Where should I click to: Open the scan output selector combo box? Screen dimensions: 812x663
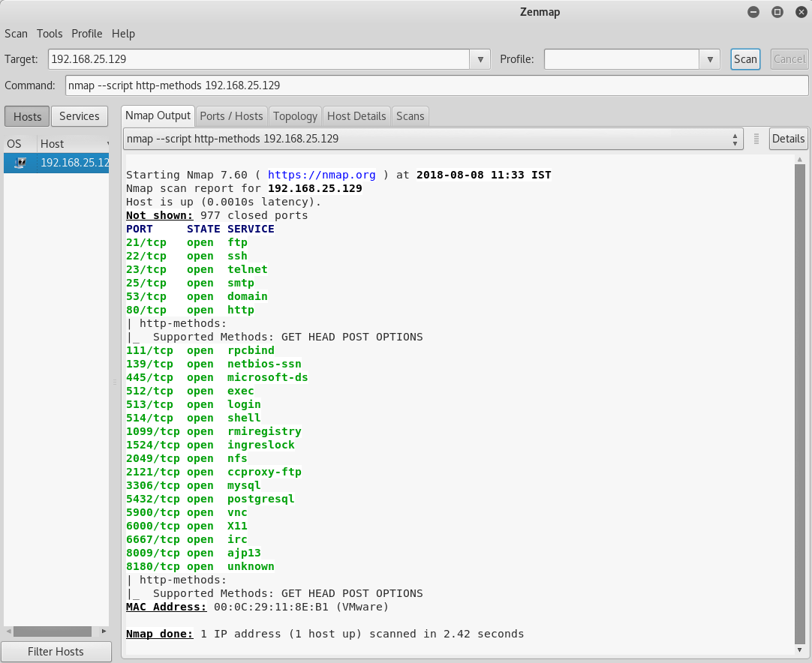(x=433, y=139)
